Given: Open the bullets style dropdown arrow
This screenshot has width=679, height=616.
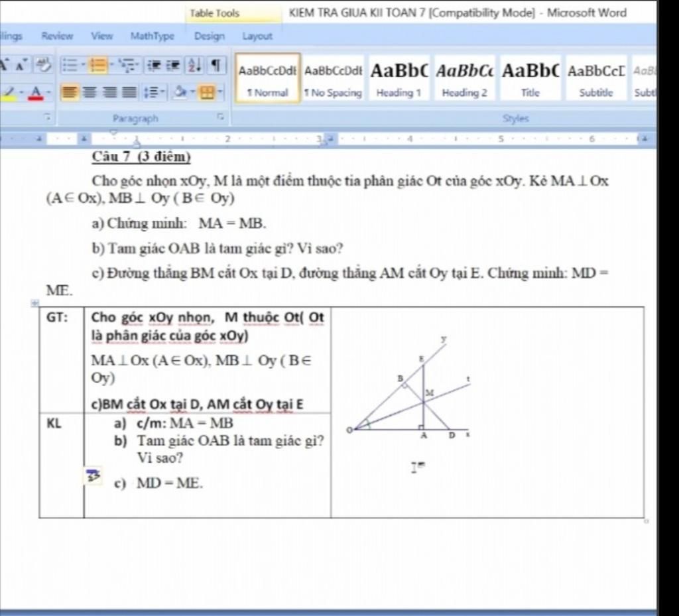Looking at the screenshot, I should point(82,66).
